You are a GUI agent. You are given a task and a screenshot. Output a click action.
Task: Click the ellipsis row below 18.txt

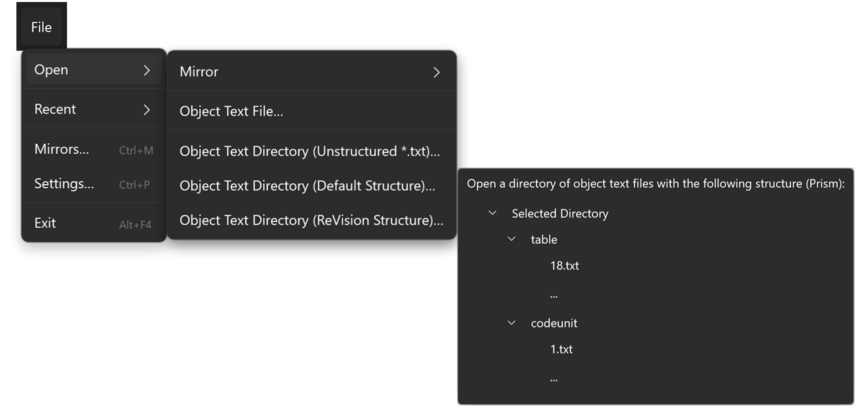point(554,296)
